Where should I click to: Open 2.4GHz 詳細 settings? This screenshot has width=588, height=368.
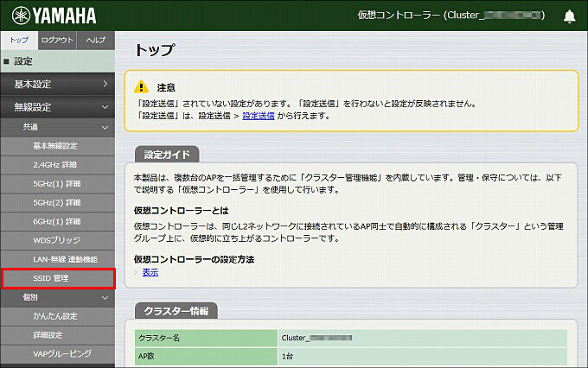[58, 165]
